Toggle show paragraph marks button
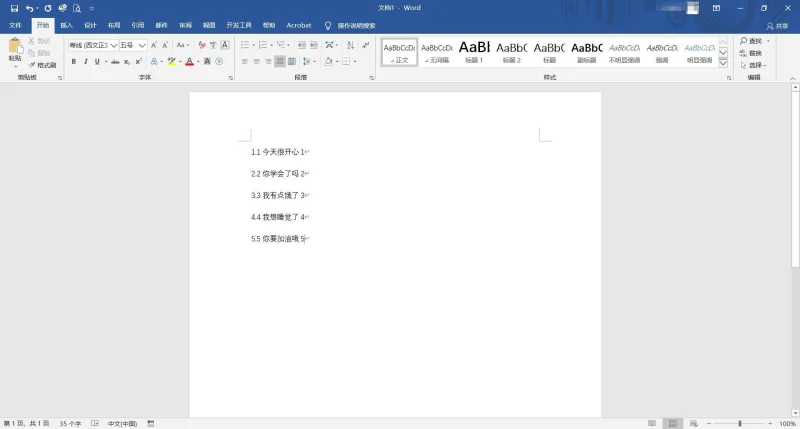The width and height of the screenshot is (800, 429). (x=366, y=45)
